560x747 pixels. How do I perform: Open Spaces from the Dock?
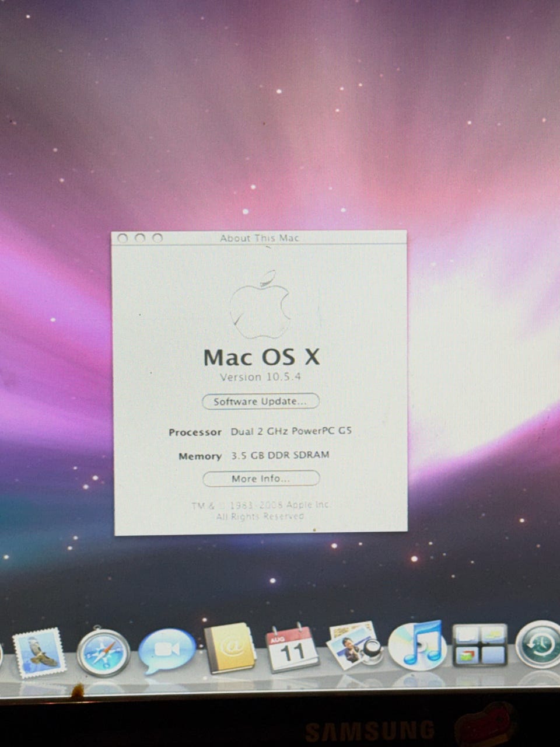[480, 645]
